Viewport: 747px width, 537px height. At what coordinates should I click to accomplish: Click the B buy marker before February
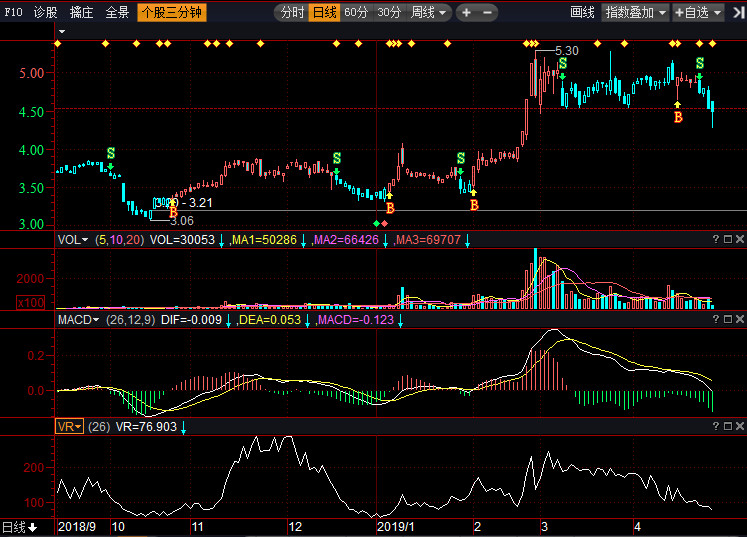(x=474, y=205)
